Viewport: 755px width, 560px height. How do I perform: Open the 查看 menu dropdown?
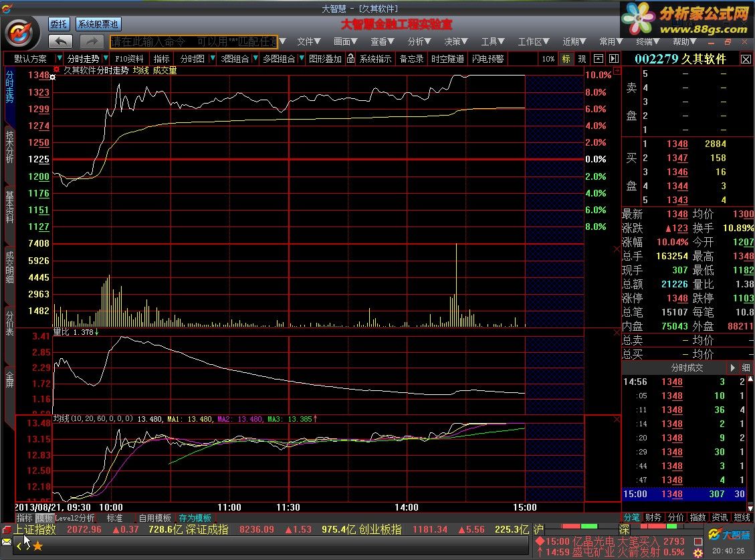pyautogui.click(x=382, y=42)
